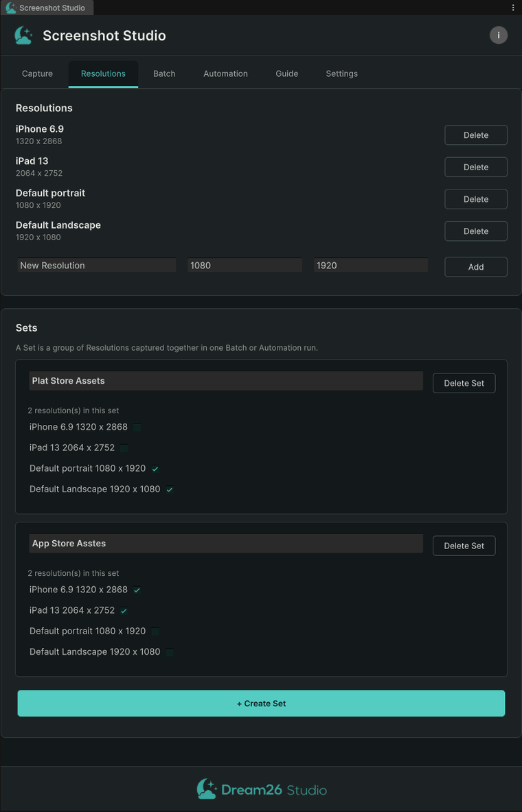522x812 pixels.
Task: Go to the Automation tab
Action: [225, 73]
